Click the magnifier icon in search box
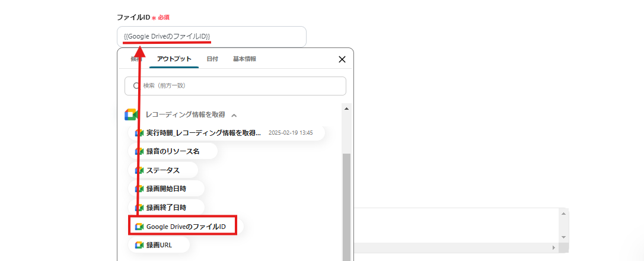Viewport: 644px width, 261px height. tap(137, 86)
